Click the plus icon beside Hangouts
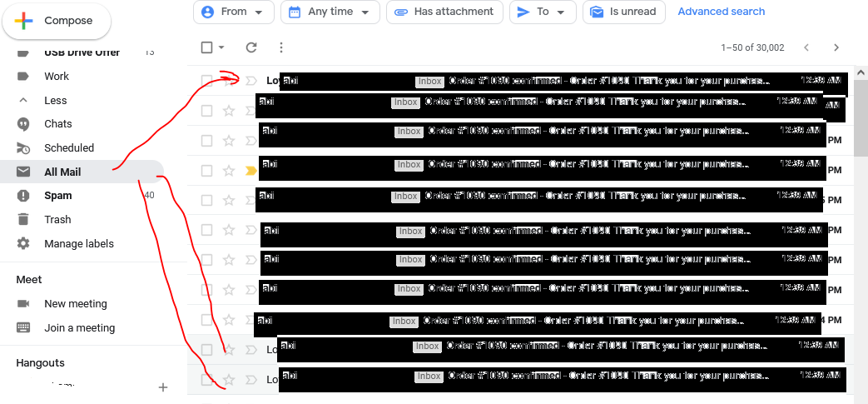Image resolution: width=868 pixels, height=404 pixels. click(163, 387)
